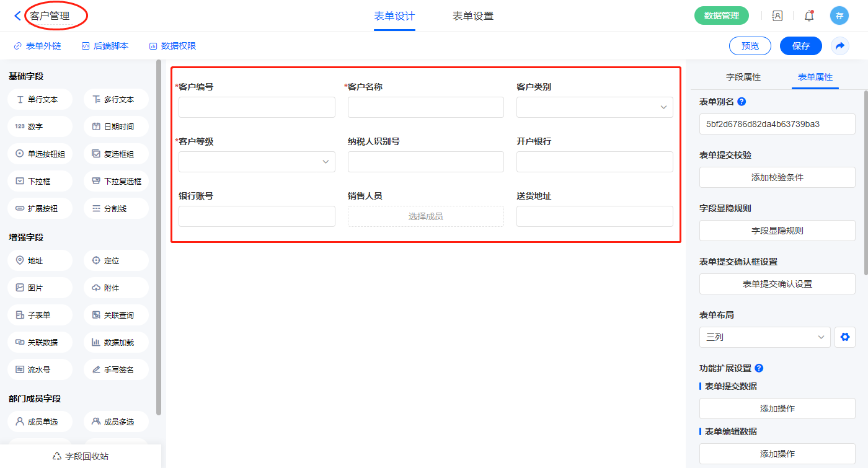Image resolution: width=868 pixels, height=468 pixels.
Task: Click the back arrow beside 客户管理
Action: click(17, 16)
